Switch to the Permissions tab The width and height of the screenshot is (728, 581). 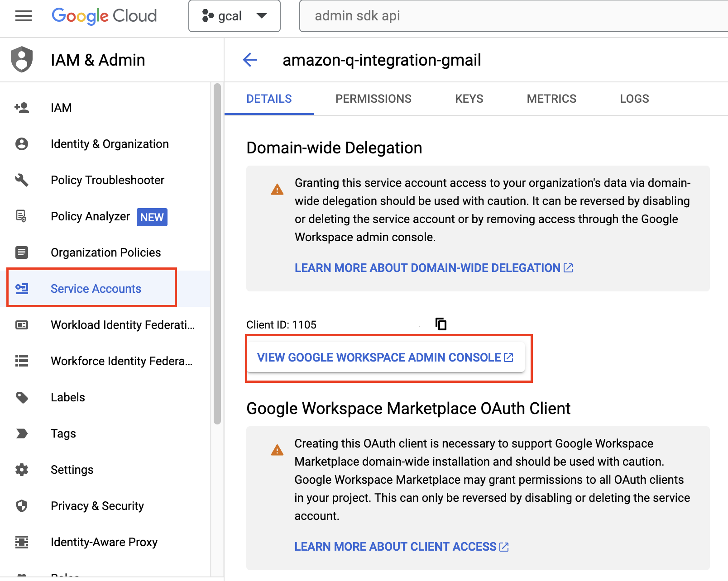pos(373,99)
